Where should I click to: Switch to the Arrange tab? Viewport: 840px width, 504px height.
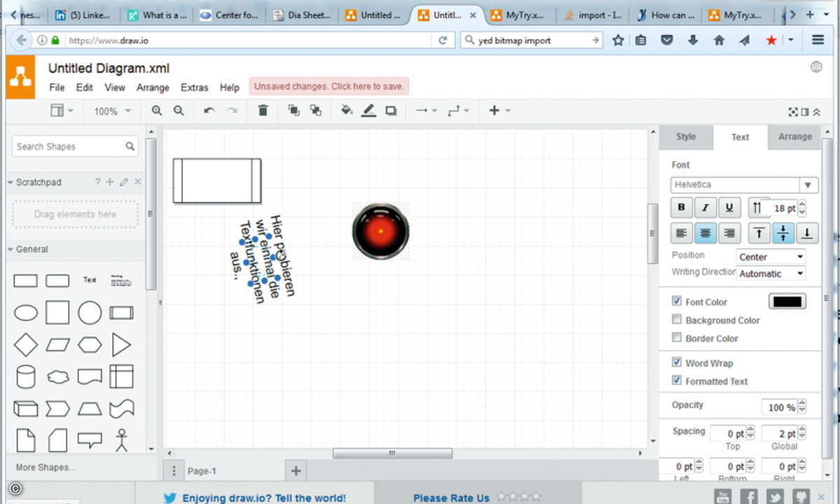point(794,137)
